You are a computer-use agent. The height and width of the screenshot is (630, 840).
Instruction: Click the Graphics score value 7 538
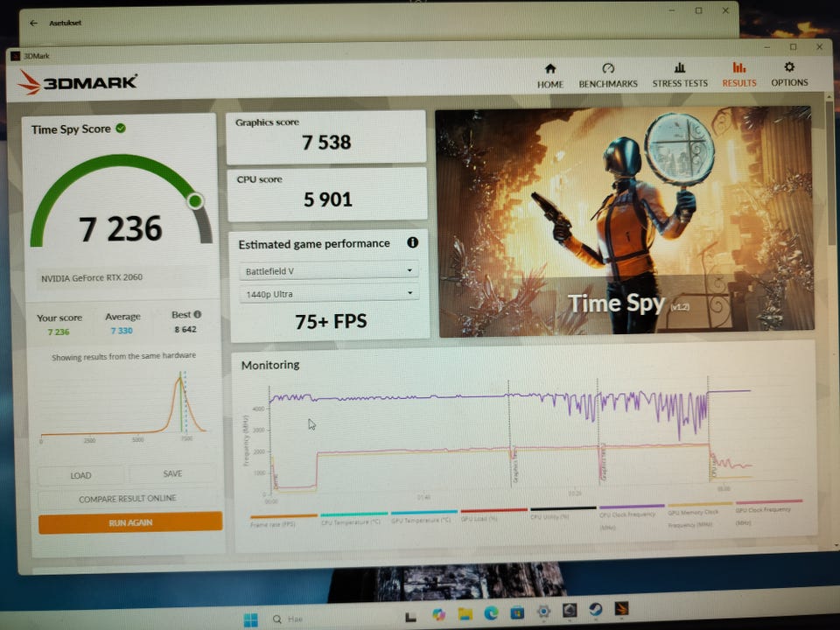326,143
